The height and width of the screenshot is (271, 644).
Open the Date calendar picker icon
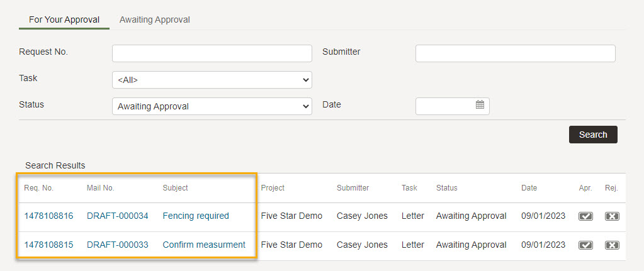click(x=480, y=105)
